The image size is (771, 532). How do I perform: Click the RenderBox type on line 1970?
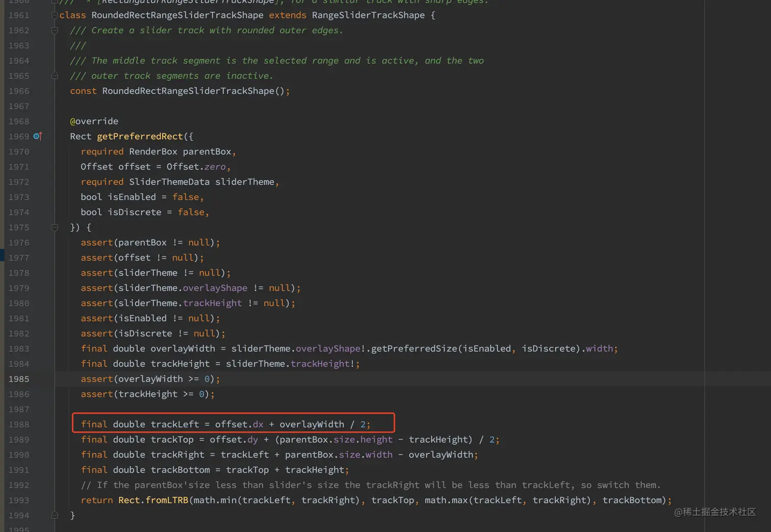pos(153,151)
